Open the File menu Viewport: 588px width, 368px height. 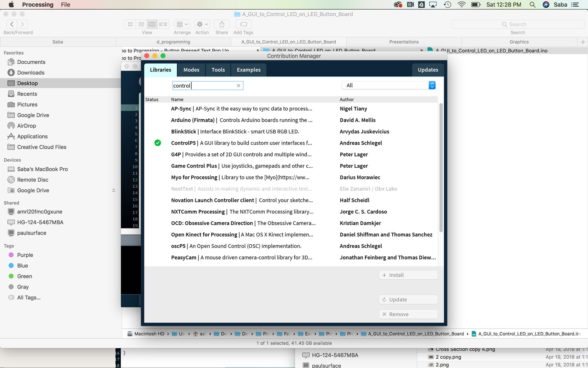[x=66, y=5]
